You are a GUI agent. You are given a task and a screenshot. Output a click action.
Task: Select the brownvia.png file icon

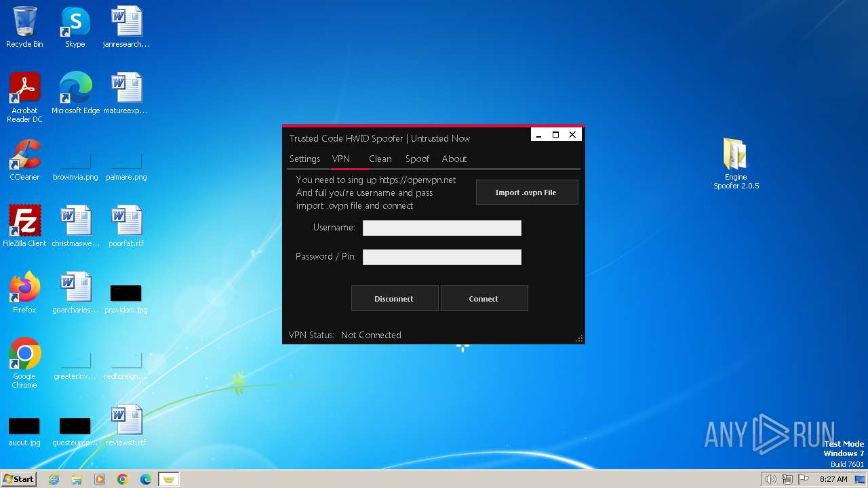pyautogui.click(x=75, y=167)
